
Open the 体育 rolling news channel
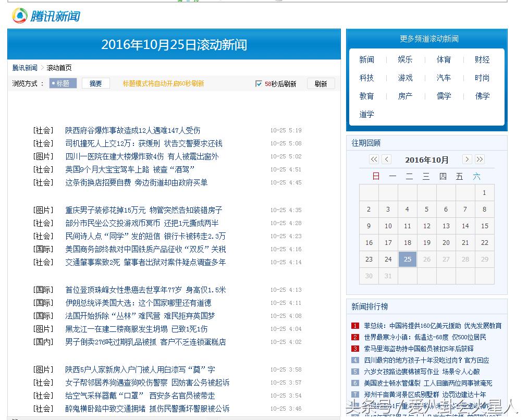(x=443, y=59)
